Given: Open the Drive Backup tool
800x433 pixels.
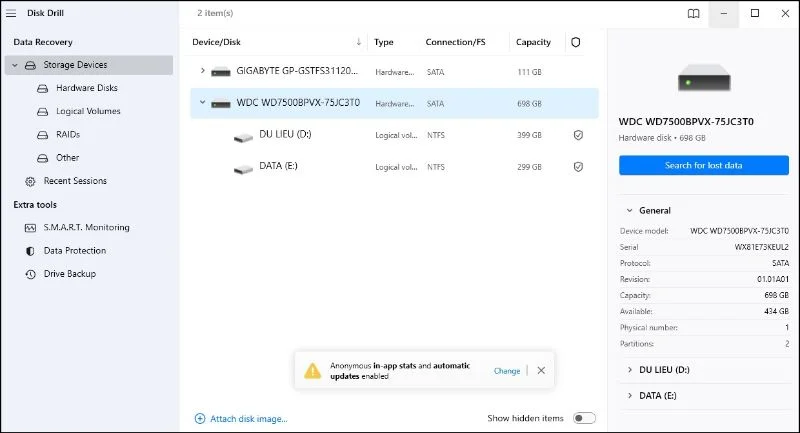Looking at the screenshot, I should (70, 274).
